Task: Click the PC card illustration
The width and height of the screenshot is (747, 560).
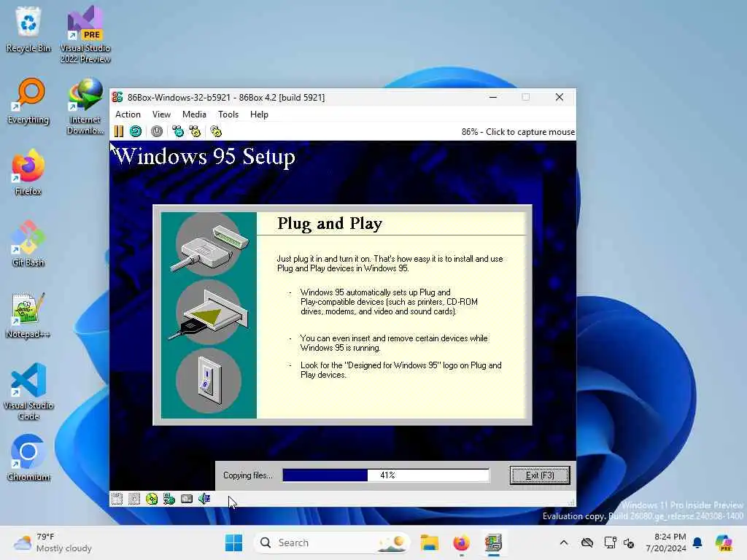Action: tap(209, 312)
